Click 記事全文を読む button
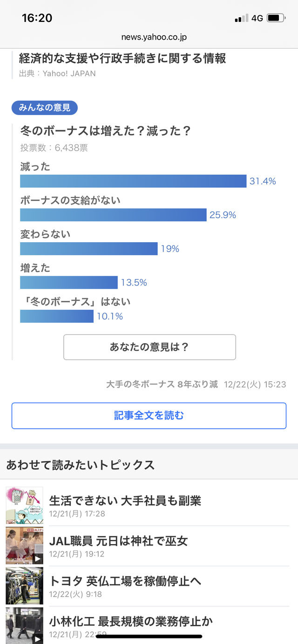This screenshot has height=644, width=298. [x=149, y=416]
